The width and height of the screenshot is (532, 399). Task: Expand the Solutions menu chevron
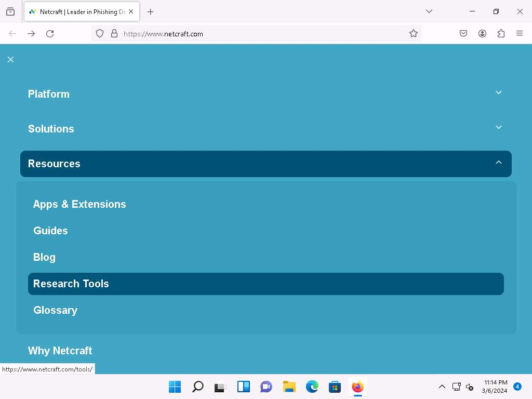[498, 128]
